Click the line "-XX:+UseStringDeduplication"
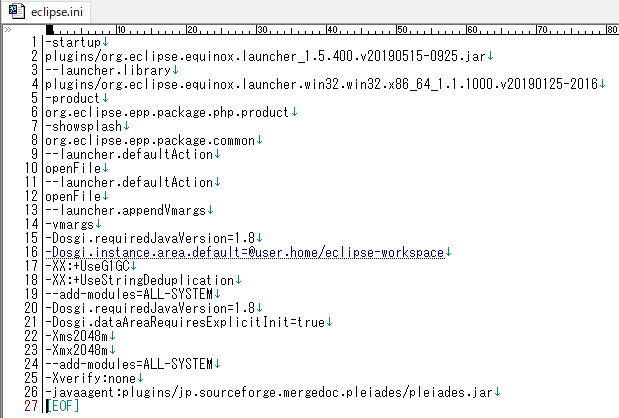 (139, 280)
